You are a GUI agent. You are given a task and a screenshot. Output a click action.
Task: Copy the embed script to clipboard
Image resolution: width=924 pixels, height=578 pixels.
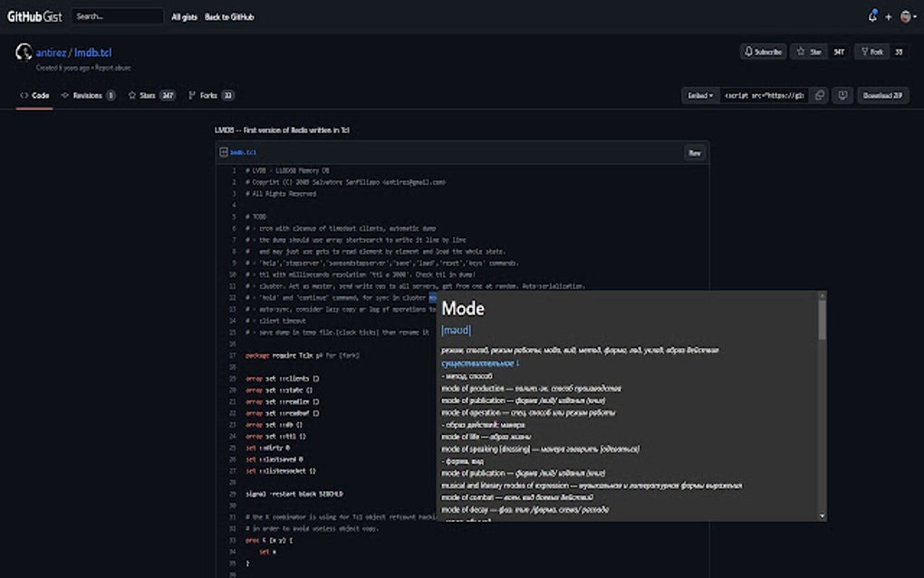(x=819, y=95)
